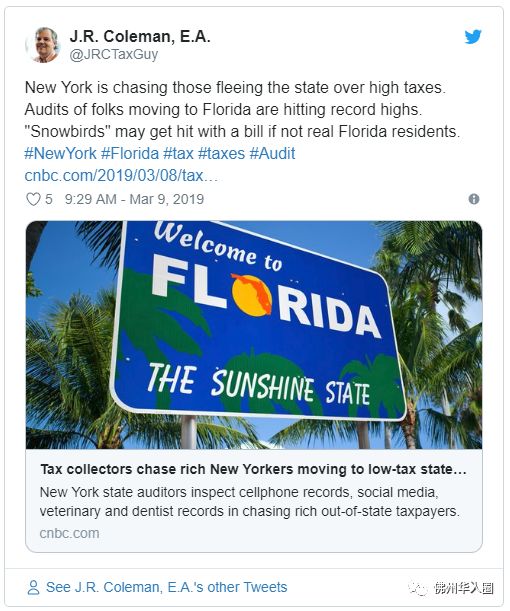Open See J.R. Coleman, E.A.'s other Tweets
Screen dimensions: 510x611
(166, 587)
